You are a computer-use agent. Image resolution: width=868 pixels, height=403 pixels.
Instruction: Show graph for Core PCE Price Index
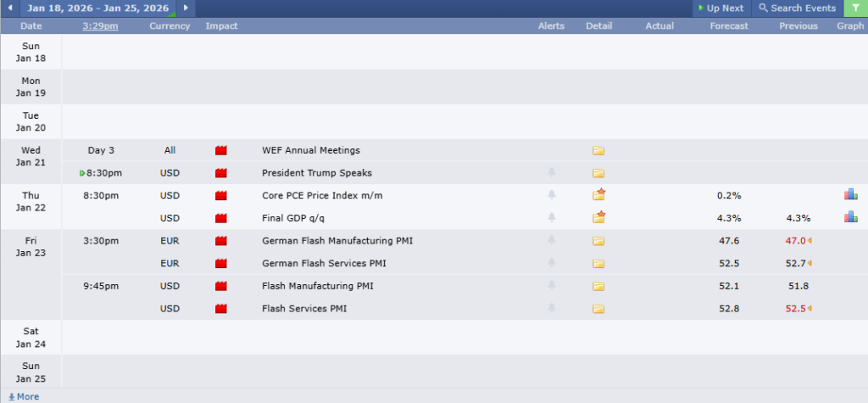click(850, 195)
